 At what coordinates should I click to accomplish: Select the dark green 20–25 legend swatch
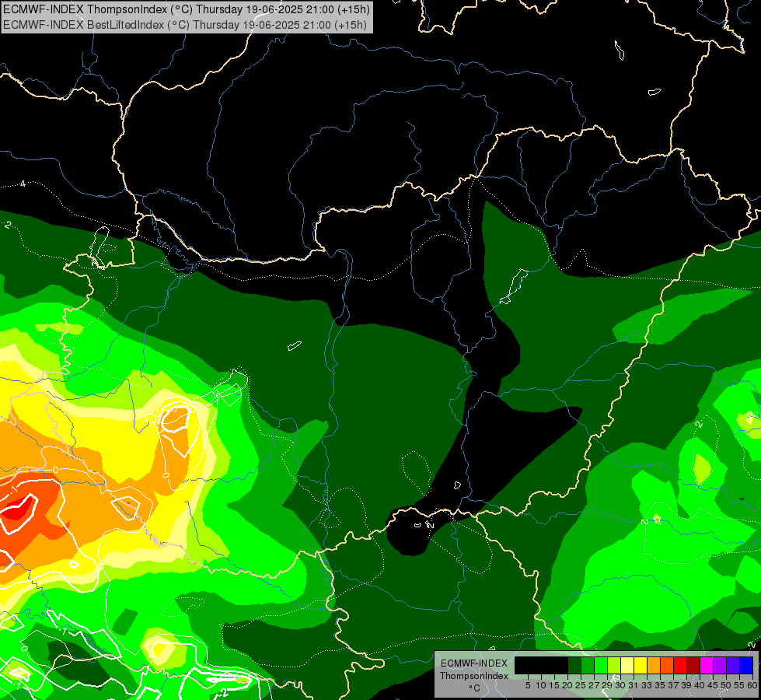pos(574,665)
